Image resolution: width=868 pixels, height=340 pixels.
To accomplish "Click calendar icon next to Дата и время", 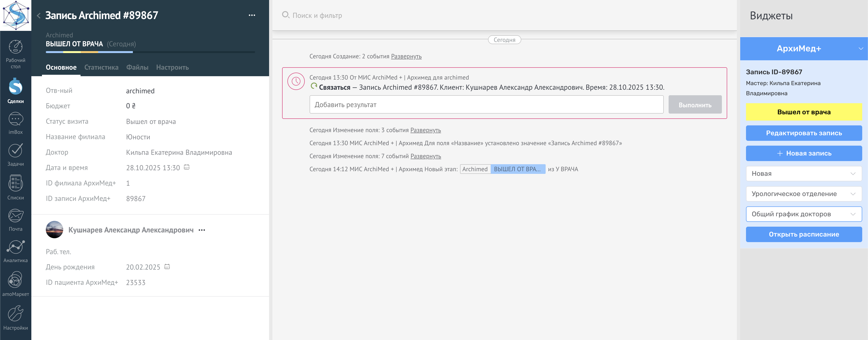I will [187, 167].
